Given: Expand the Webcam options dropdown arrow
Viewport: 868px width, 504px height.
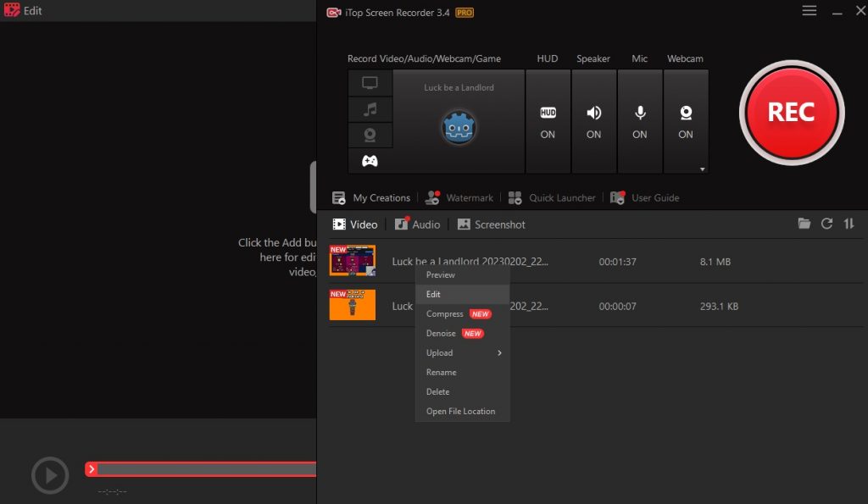Looking at the screenshot, I should pos(702,169).
